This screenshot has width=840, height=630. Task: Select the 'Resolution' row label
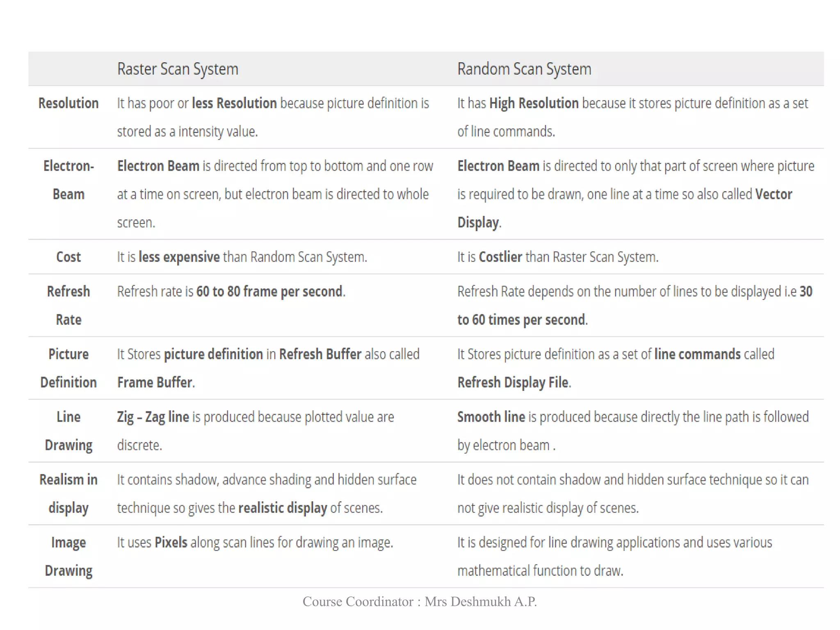pos(68,103)
